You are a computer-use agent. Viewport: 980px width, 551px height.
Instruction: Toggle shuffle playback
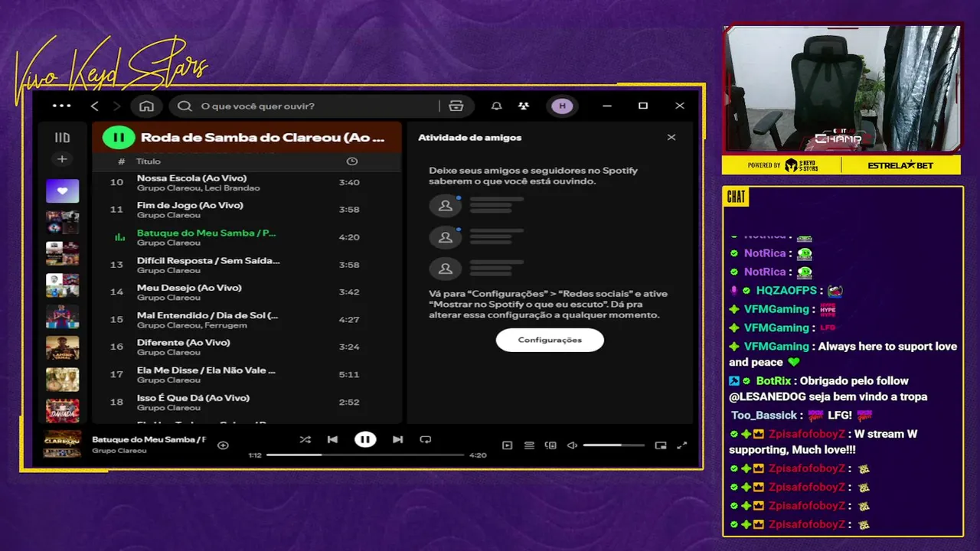click(305, 439)
